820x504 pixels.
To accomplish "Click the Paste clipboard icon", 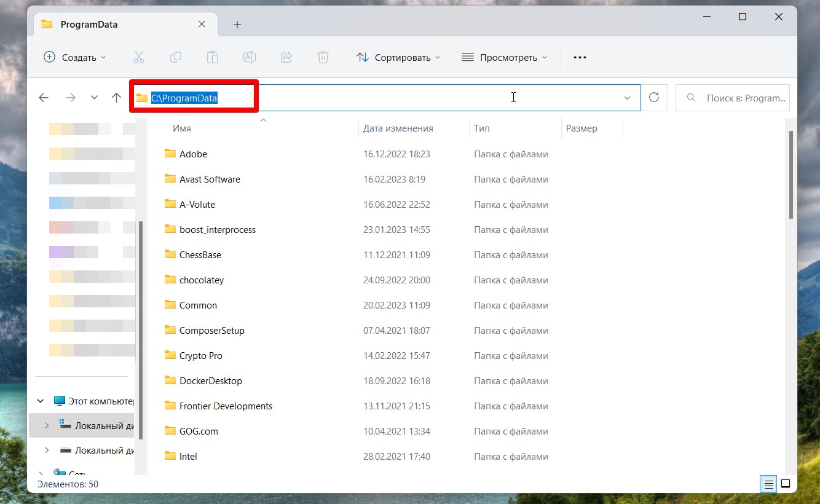I will pyautogui.click(x=213, y=57).
